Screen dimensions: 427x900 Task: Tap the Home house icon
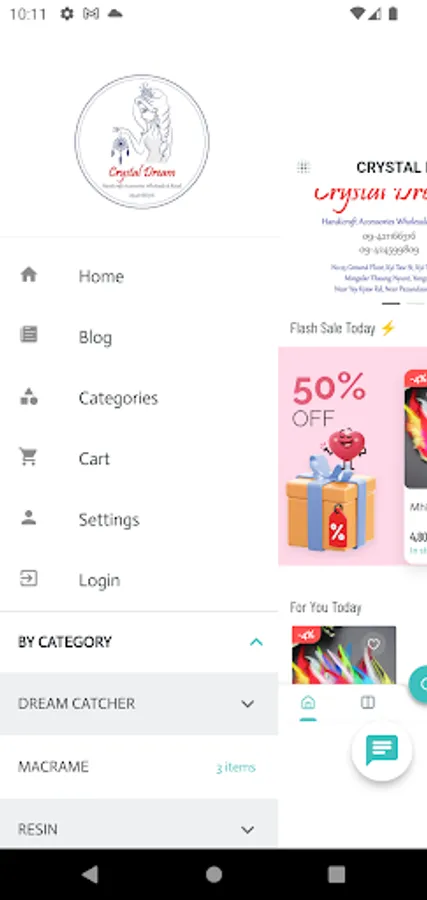[x=29, y=274]
